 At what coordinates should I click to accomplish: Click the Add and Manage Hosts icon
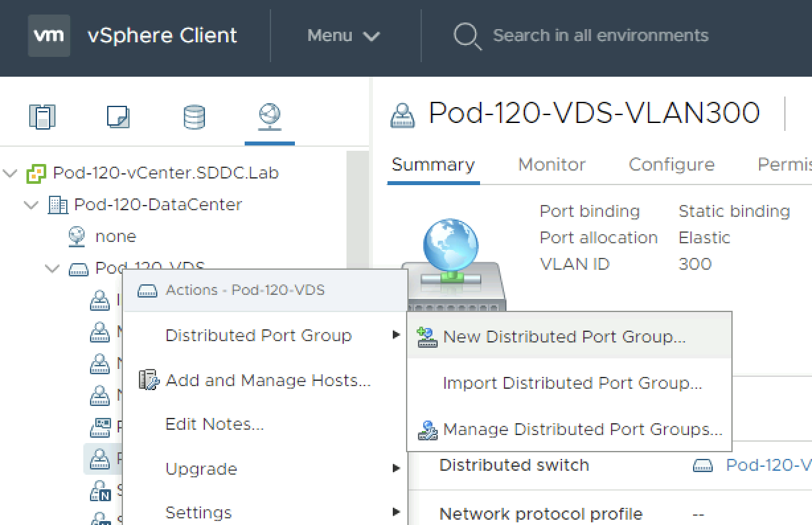pos(149,380)
